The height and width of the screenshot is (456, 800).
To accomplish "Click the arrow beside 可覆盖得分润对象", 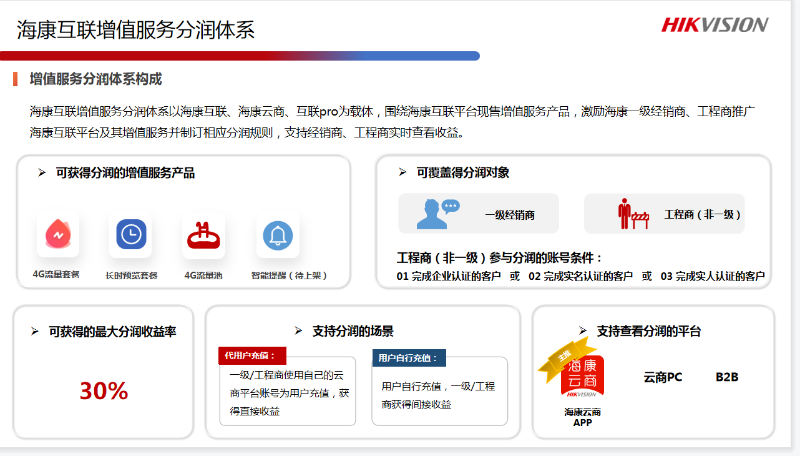I will (x=402, y=173).
